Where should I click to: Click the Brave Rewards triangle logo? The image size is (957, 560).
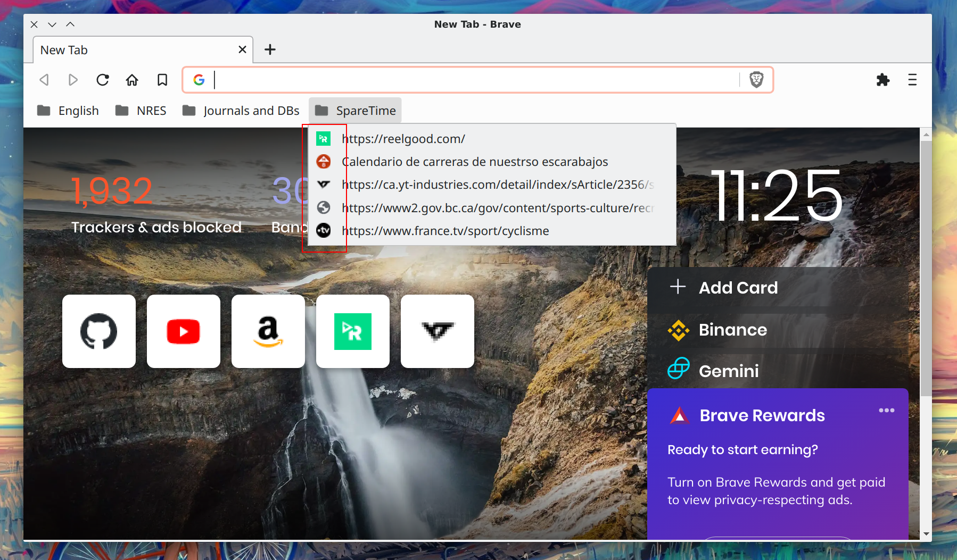[x=679, y=415]
